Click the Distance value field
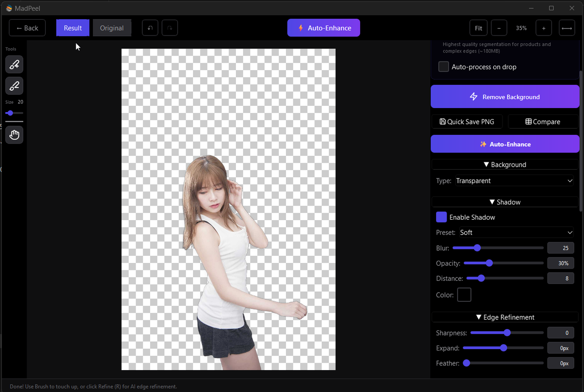This screenshot has width=584, height=392. coord(561,278)
